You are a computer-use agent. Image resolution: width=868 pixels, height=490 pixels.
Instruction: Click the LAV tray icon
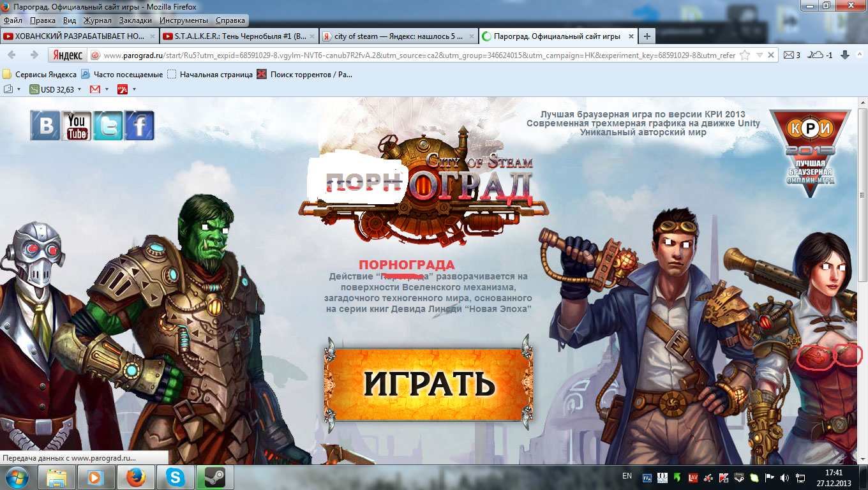click(693, 477)
